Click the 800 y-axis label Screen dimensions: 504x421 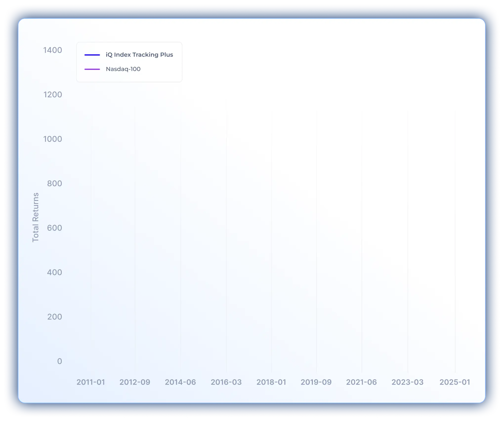[x=54, y=183]
